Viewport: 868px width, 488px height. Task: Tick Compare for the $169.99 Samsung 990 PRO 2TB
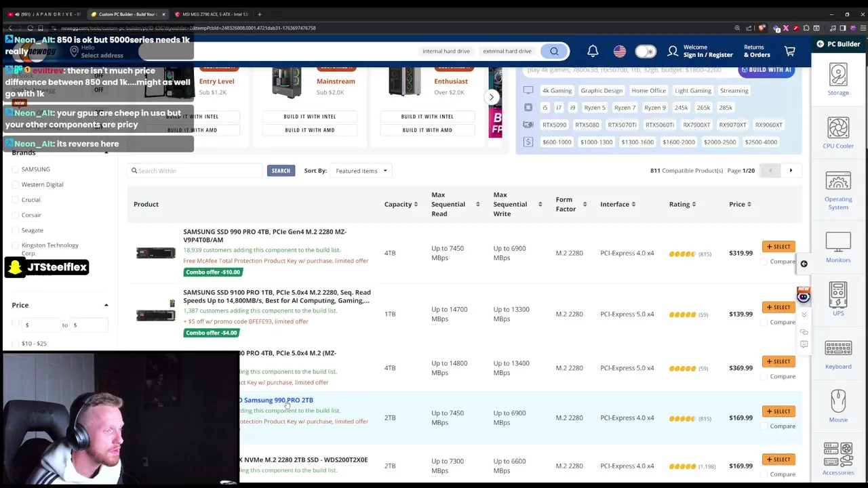tap(764, 426)
